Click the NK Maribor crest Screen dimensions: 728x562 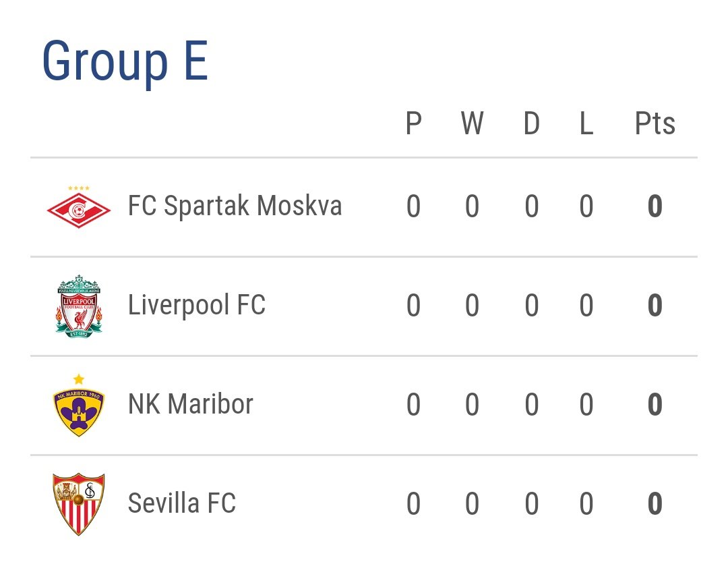(78, 405)
